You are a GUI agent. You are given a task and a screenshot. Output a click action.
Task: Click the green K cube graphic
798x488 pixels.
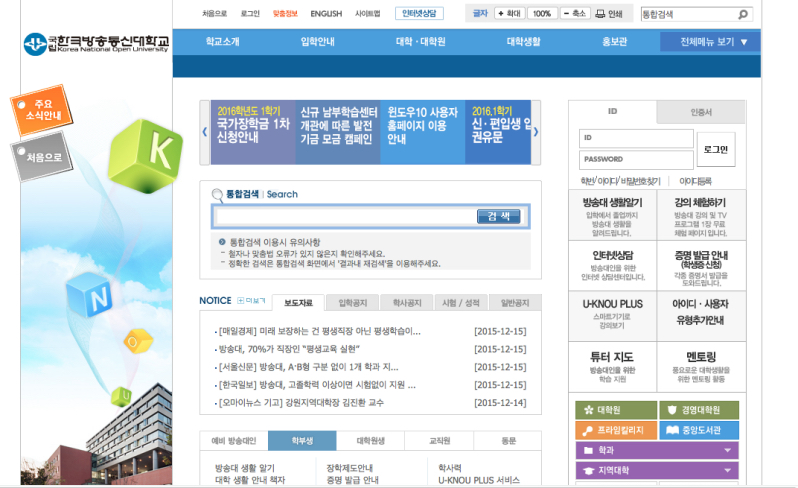[x=146, y=156]
